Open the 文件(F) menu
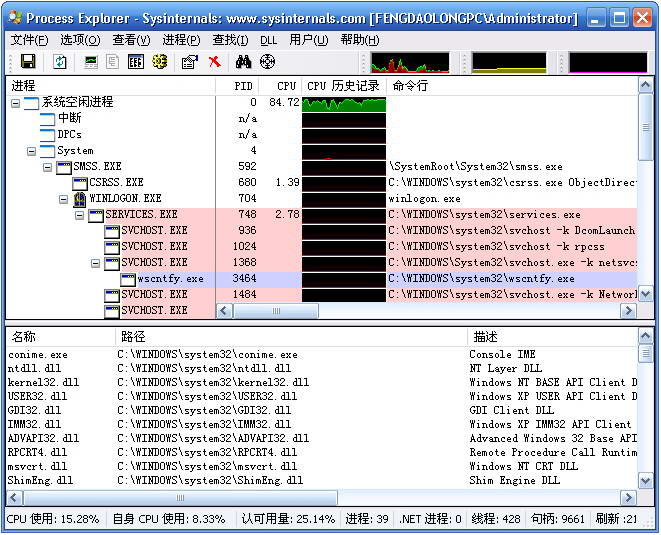661x535 pixels. (x=30, y=40)
